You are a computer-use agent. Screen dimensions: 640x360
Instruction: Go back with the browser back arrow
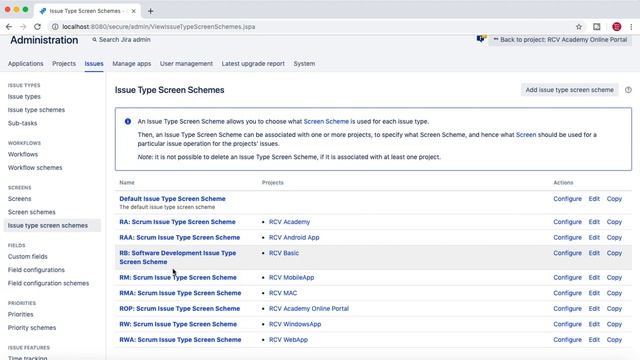[x=9, y=27]
